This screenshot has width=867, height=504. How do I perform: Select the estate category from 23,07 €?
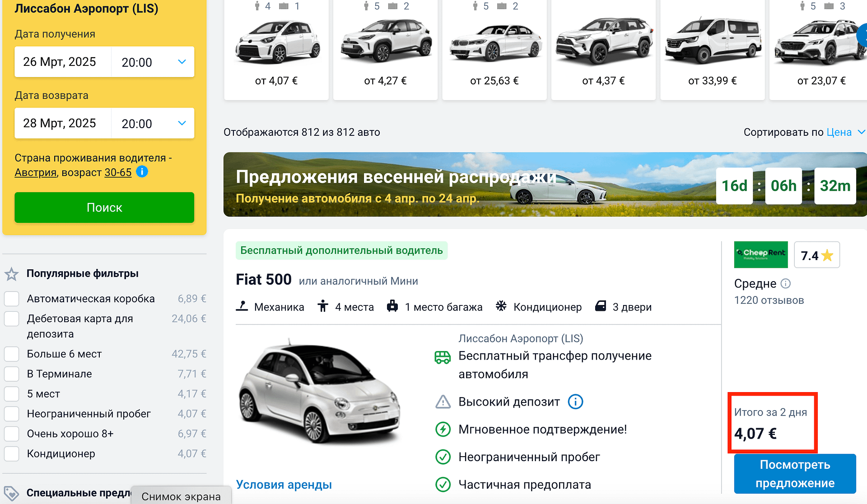pos(818,50)
